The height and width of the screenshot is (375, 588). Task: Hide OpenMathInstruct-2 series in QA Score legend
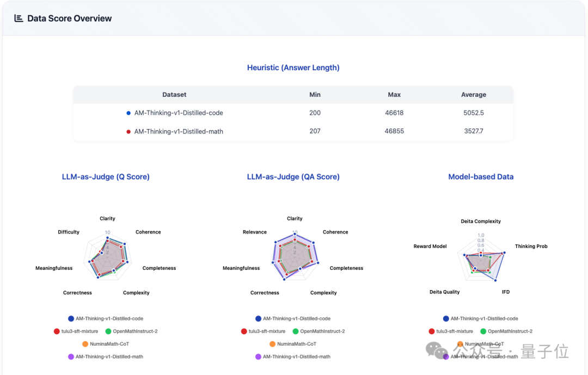click(322, 331)
